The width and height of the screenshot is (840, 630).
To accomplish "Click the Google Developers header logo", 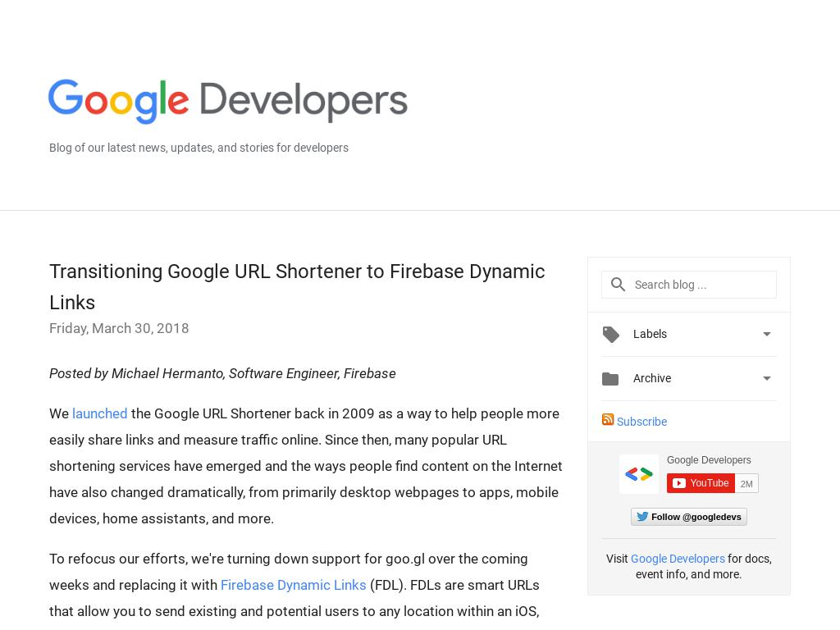I will (227, 102).
